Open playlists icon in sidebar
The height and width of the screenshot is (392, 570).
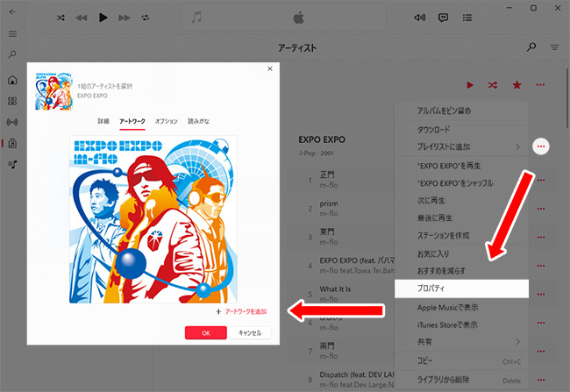[x=13, y=164]
